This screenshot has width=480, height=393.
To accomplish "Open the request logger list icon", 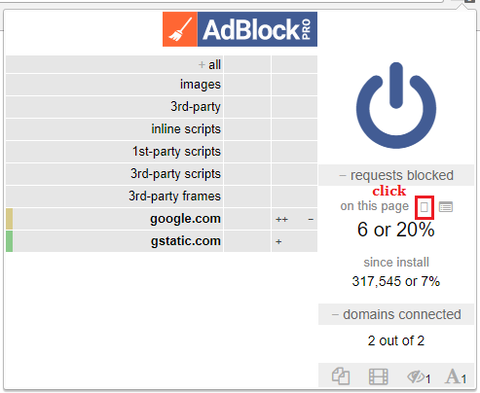I will click(446, 207).
